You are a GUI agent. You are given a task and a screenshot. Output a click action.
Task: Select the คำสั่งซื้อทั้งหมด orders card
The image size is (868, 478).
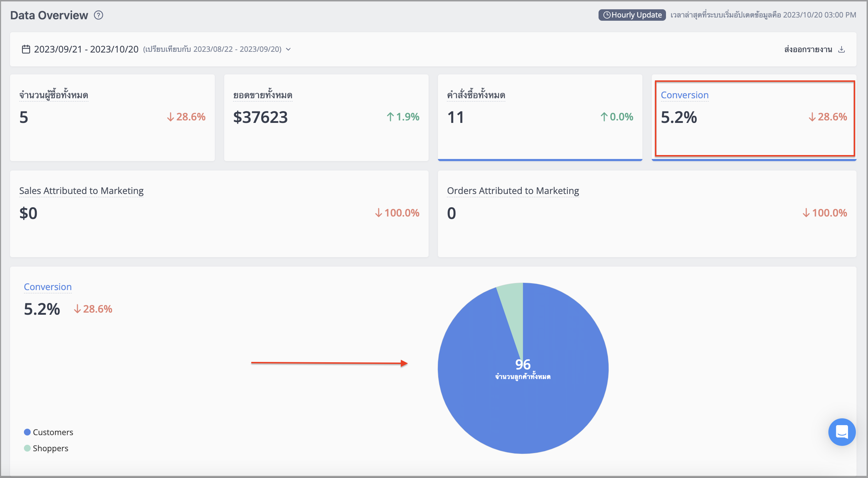540,118
